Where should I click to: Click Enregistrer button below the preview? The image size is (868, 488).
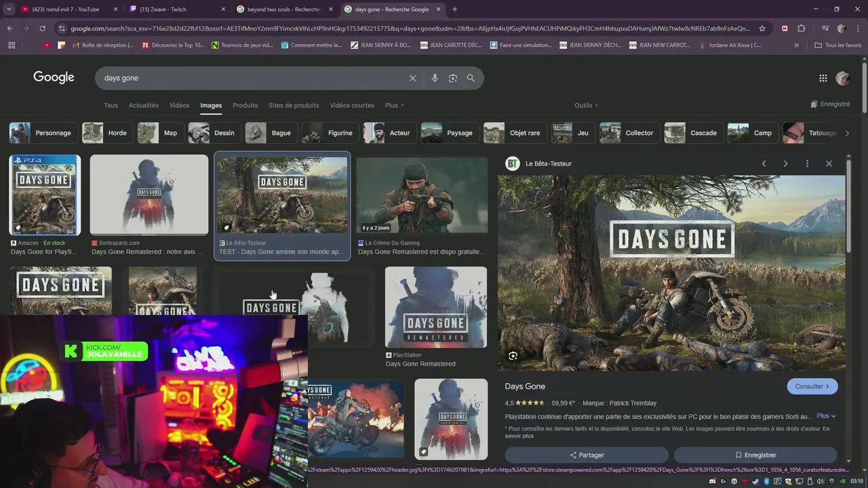click(755, 455)
